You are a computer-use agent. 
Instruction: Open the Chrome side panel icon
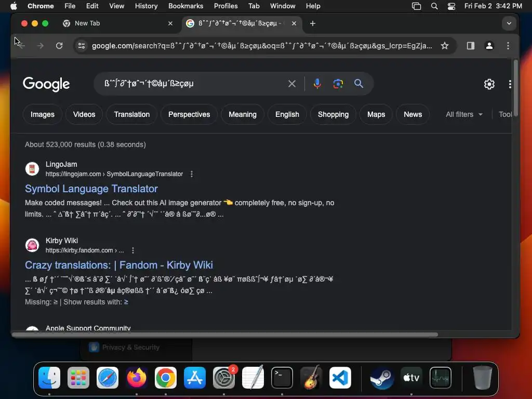point(470,46)
